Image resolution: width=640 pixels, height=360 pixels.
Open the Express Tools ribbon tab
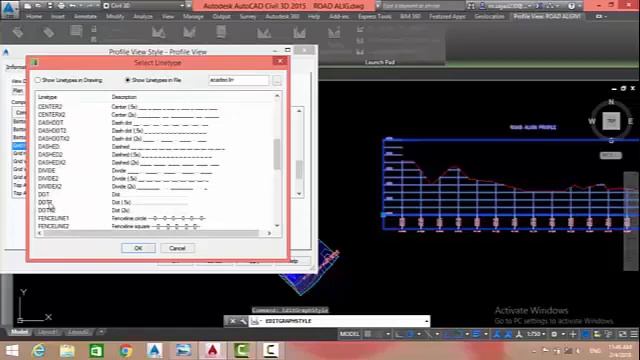375,16
